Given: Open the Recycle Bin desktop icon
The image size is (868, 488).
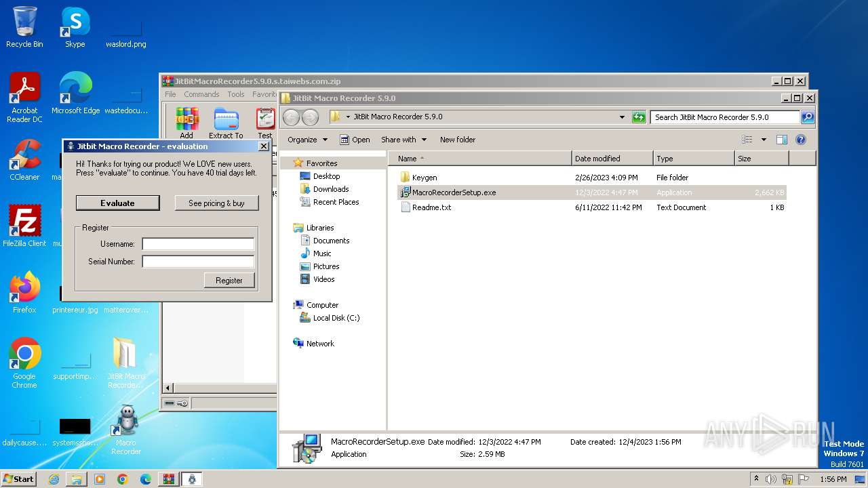Looking at the screenshot, I should click(x=24, y=27).
